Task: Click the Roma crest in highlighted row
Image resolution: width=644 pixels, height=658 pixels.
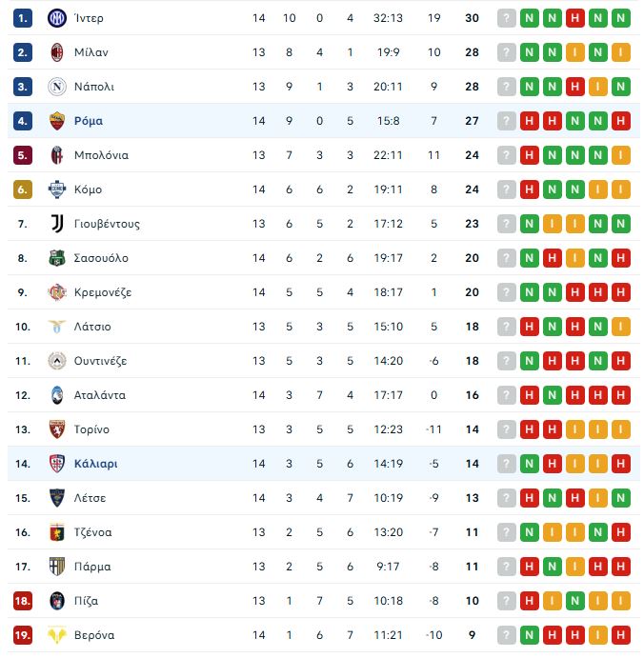Action: pyautogui.click(x=56, y=121)
